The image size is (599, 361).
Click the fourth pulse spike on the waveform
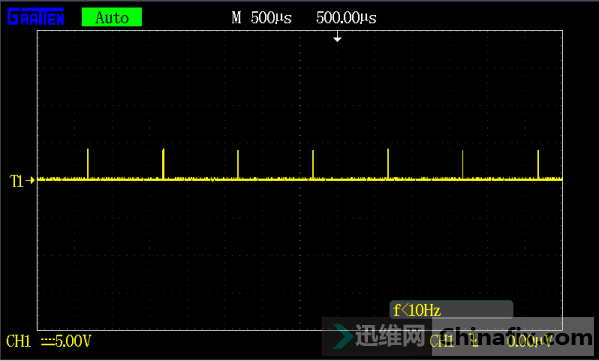pyautogui.click(x=313, y=164)
